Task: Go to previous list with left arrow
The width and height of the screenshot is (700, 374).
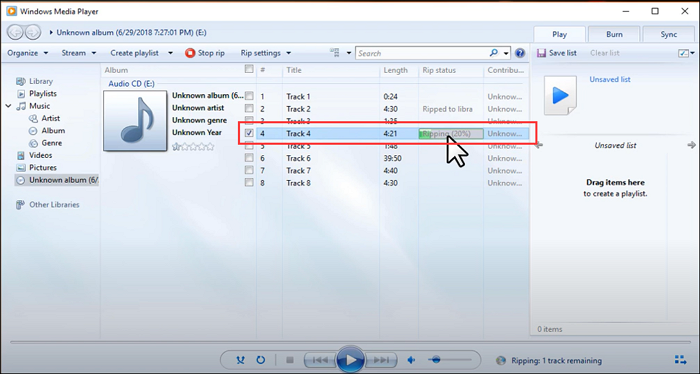Action: pos(539,145)
